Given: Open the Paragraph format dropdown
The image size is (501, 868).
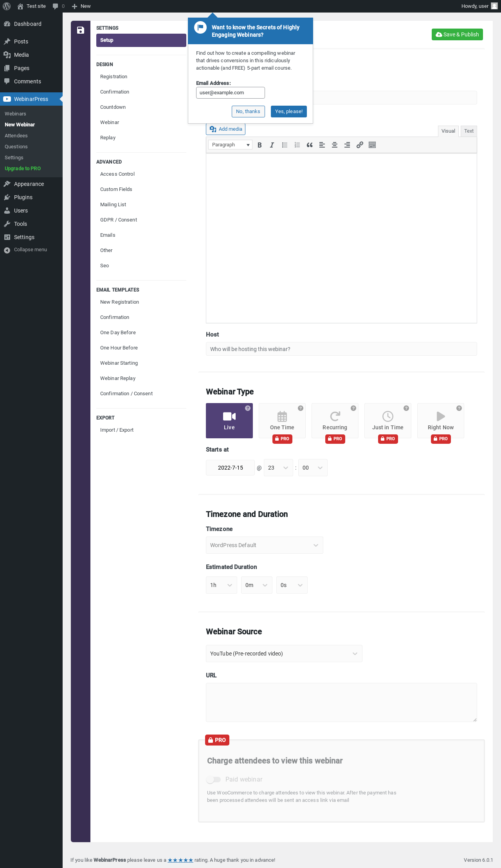Looking at the screenshot, I should tap(230, 145).
